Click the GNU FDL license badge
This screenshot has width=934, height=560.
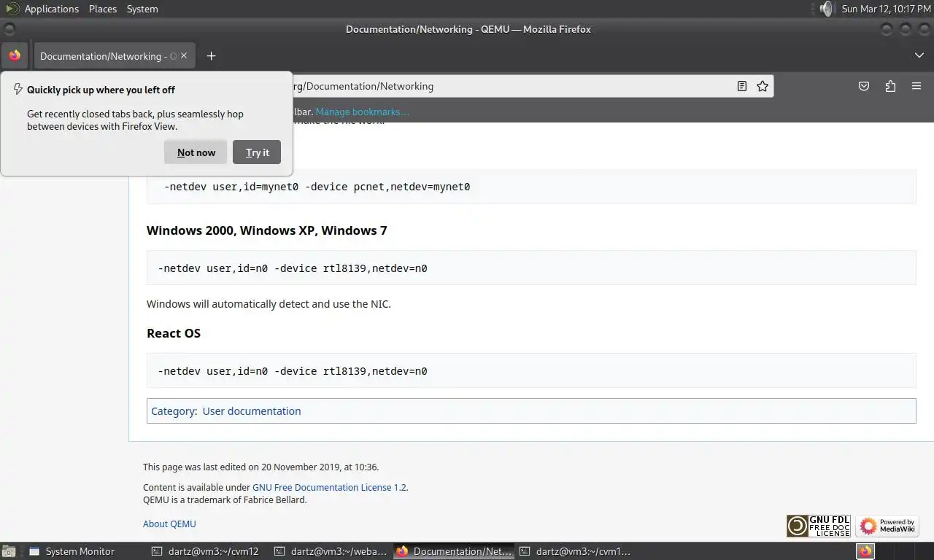[819, 526]
